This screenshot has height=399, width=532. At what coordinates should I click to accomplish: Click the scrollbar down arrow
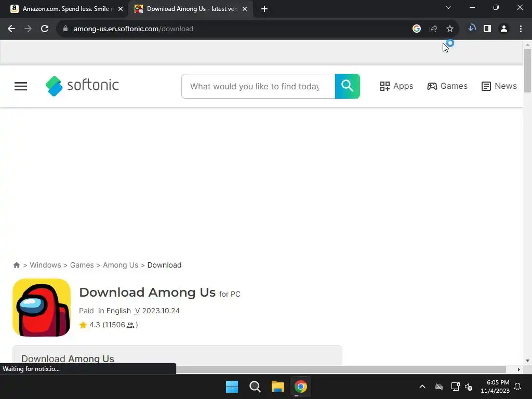tap(527, 361)
